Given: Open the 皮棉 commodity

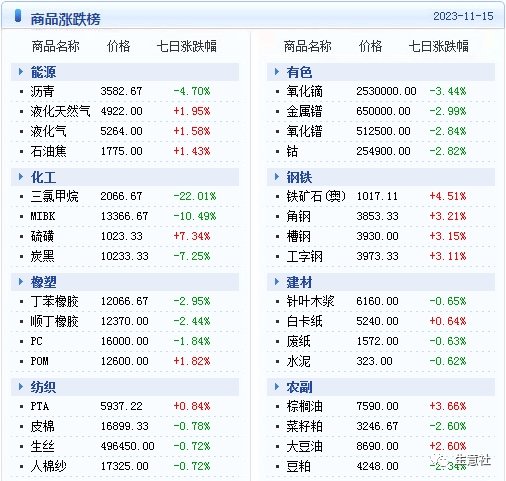Looking at the screenshot, I should [x=42, y=426].
